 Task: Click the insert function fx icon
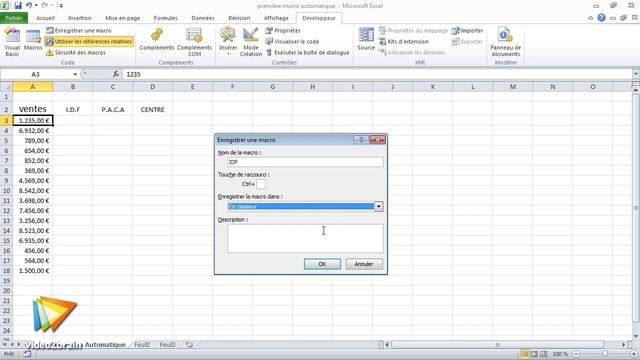116,74
